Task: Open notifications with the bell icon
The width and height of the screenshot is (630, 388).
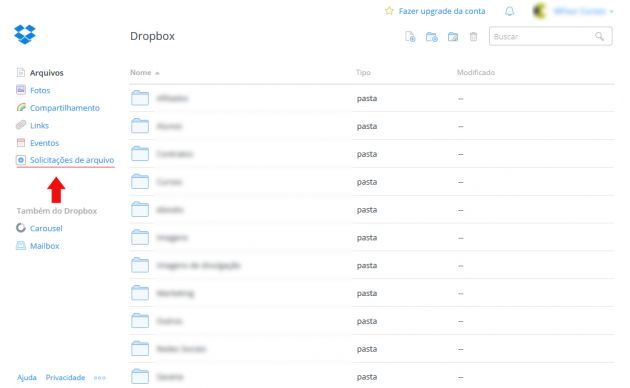Action: click(509, 11)
